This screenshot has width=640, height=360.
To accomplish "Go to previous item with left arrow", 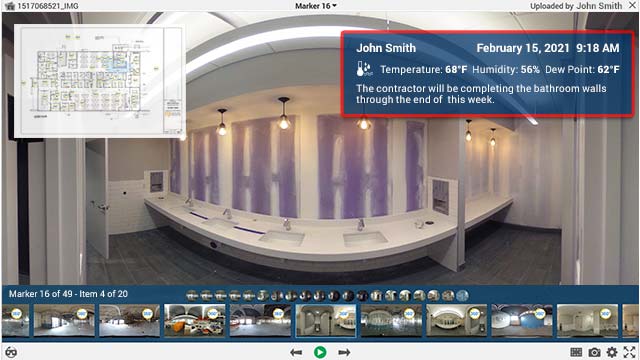I will tap(296, 352).
